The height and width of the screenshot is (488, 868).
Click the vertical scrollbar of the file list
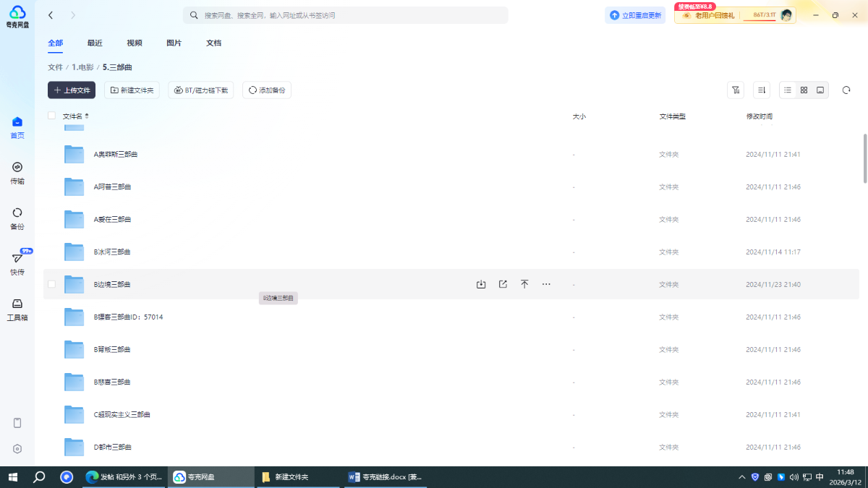click(864, 159)
